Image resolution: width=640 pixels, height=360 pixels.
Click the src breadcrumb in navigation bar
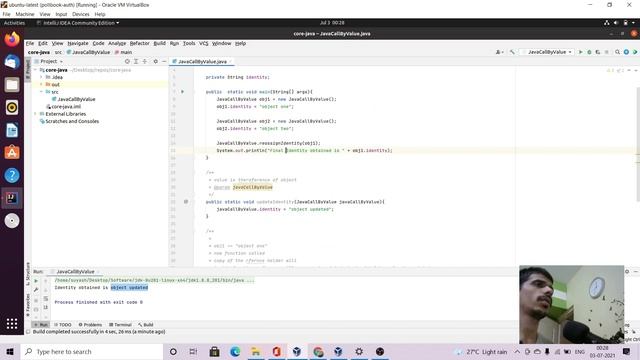(x=58, y=52)
